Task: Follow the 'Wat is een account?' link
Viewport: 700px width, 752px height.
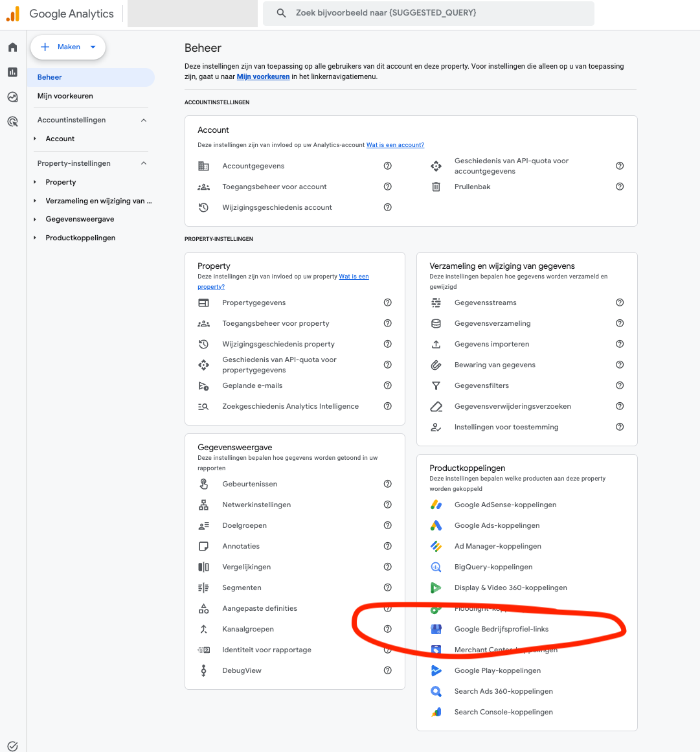Action: [x=395, y=145]
